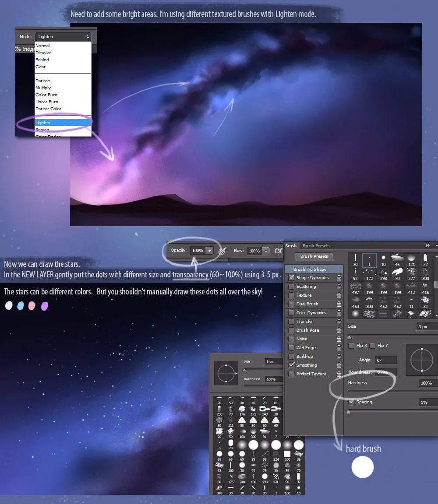Pick the 45 brush tip thumbnail

(397, 258)
